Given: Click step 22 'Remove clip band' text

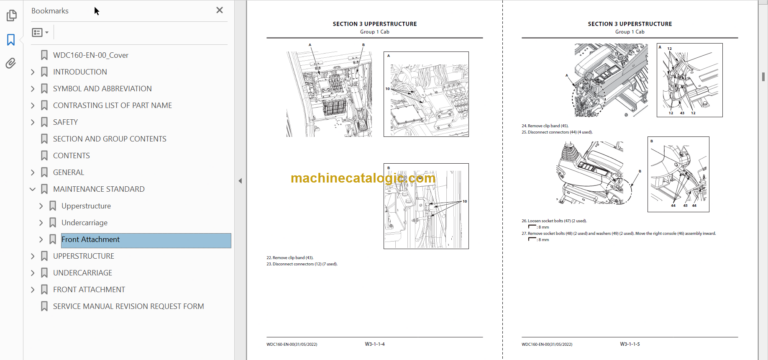Looking at the screenshot, I should [289, 258].
